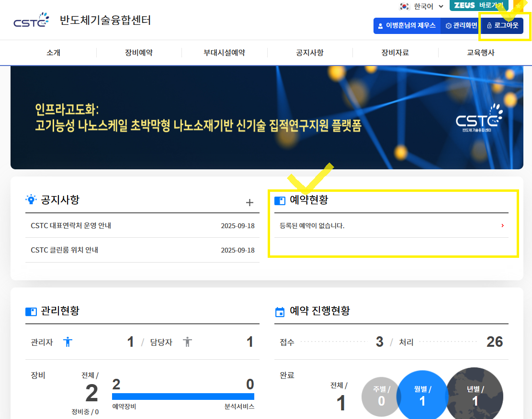
Task: Click the 분석서비스 label
Action: [x=239, y=407]
